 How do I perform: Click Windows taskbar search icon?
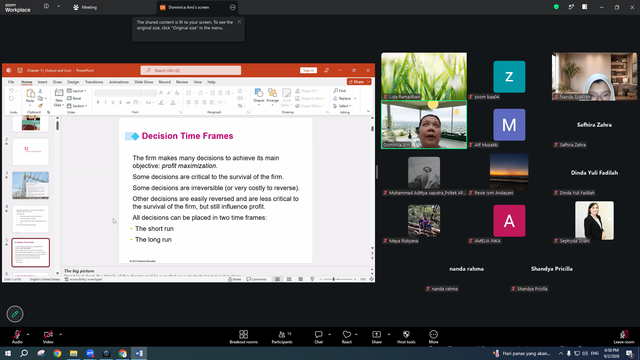24,353
